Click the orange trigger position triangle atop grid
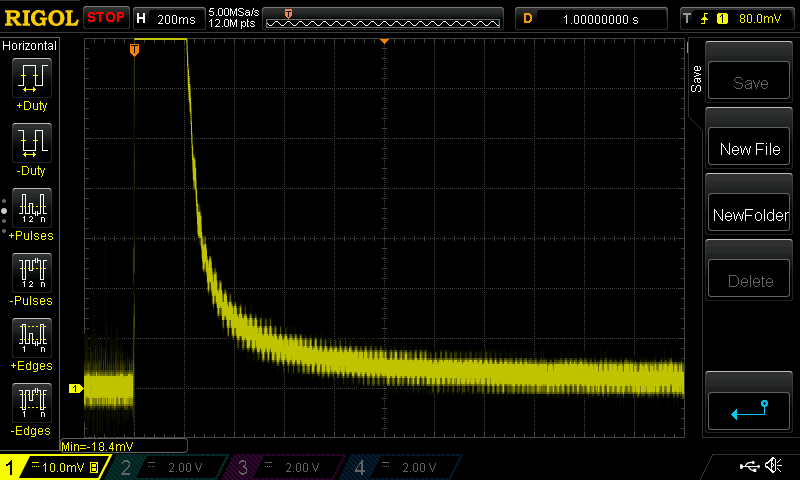Screen dimensions: 800x480 (384, 41)
